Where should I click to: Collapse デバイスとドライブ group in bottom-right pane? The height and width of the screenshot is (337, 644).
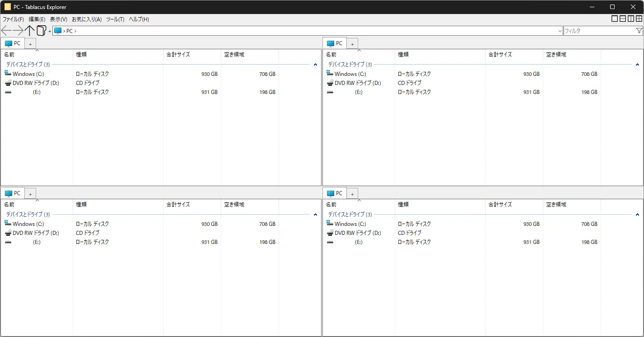point(637,215)
